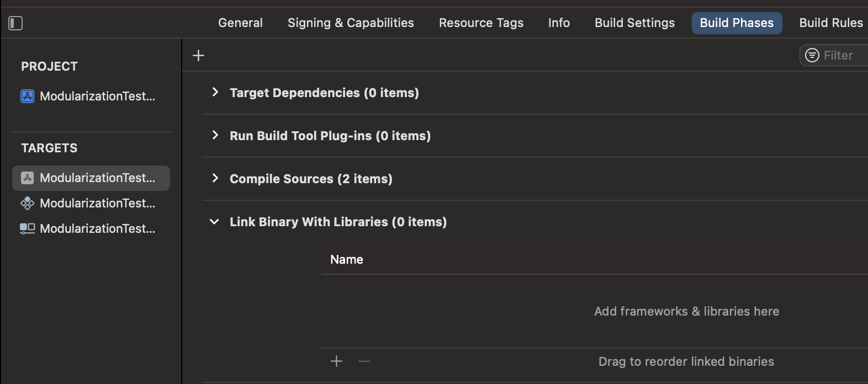Click the app target icon
This screenshot has width=868, height=384.
27,178
